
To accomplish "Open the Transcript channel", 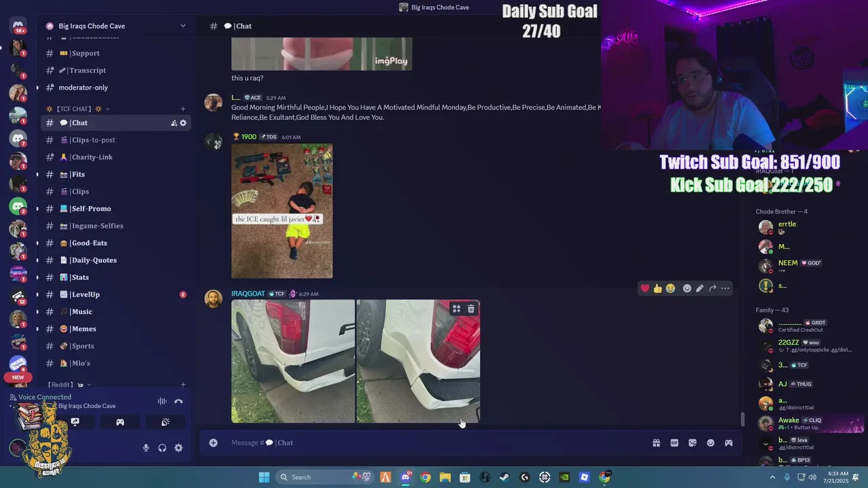I will click(x=115, y=70).
